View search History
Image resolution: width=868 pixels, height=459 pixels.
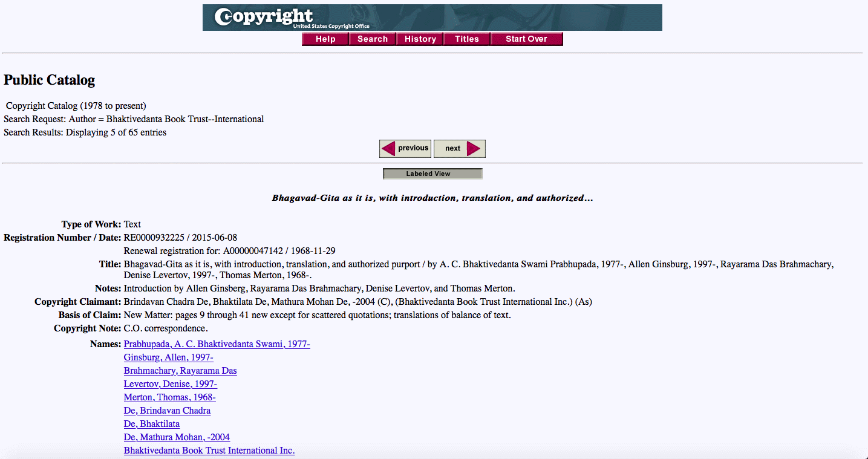point(420,39)
